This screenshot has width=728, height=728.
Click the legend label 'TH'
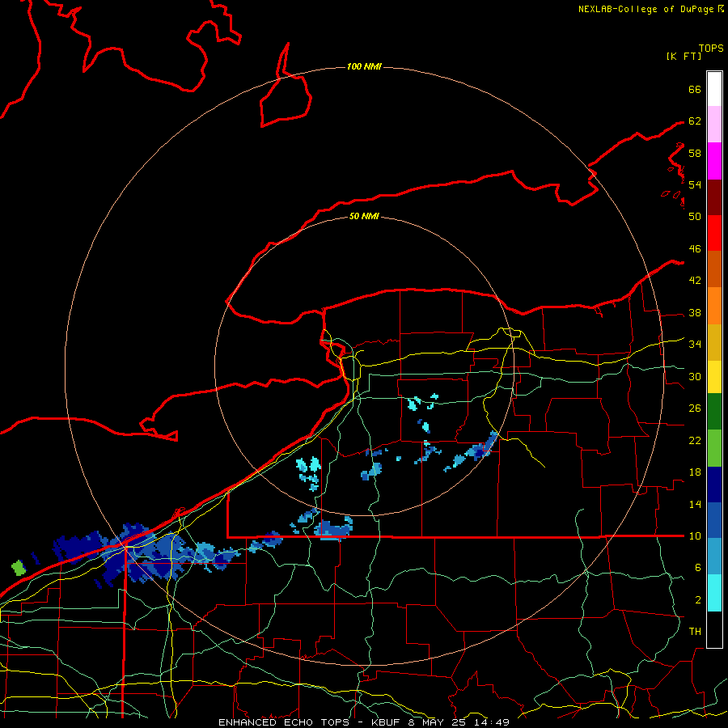[695, 632]
